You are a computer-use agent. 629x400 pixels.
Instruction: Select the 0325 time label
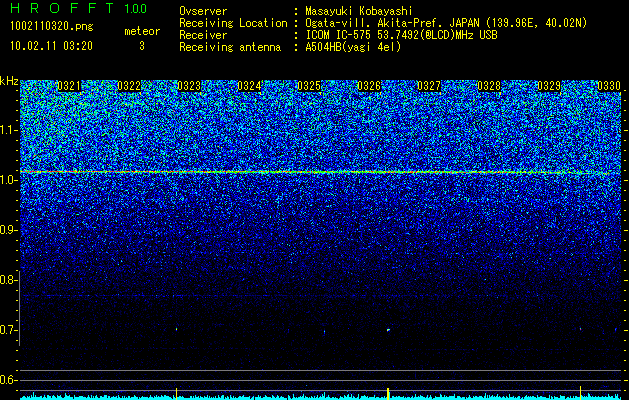309,86
